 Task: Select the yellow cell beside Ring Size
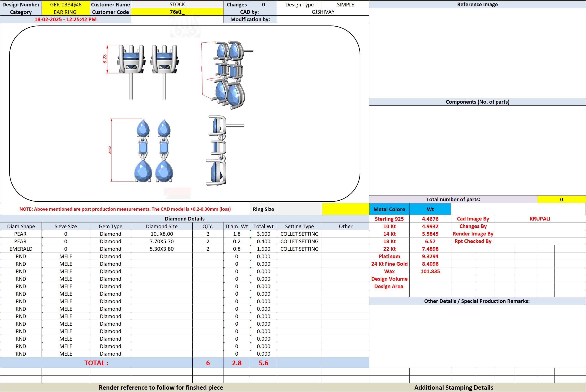(345, 209)
